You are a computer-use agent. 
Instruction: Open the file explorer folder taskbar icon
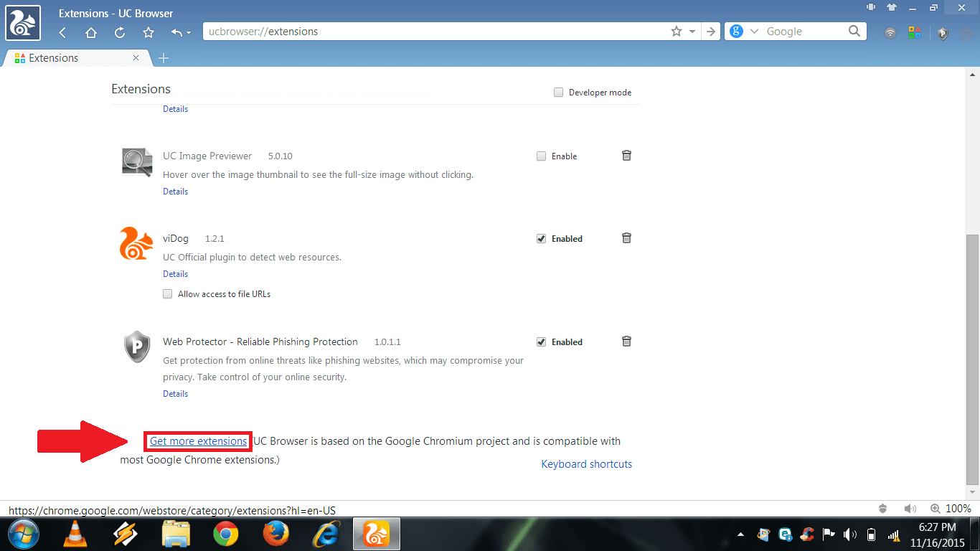pyautogui.click(x=176, y=534)
